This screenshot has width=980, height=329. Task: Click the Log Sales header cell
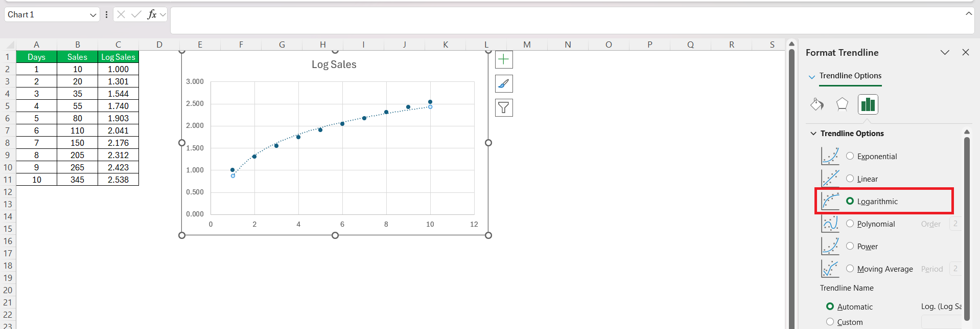(118, 57)
